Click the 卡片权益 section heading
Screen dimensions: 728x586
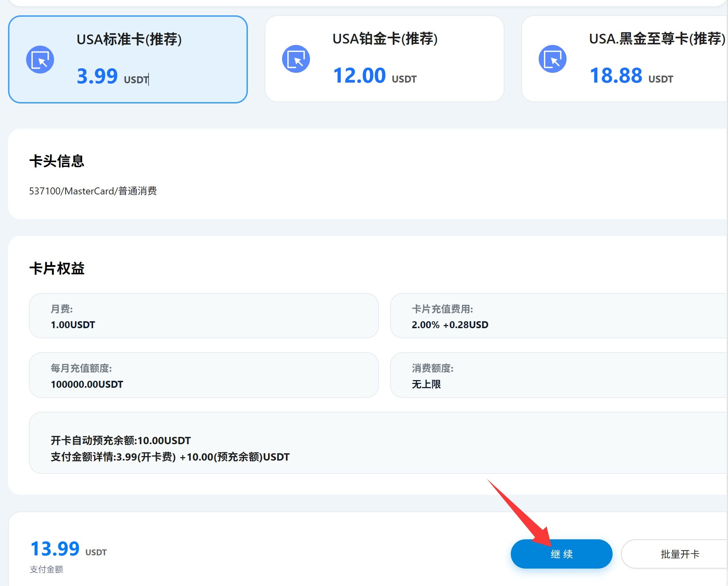coord(57,269)
